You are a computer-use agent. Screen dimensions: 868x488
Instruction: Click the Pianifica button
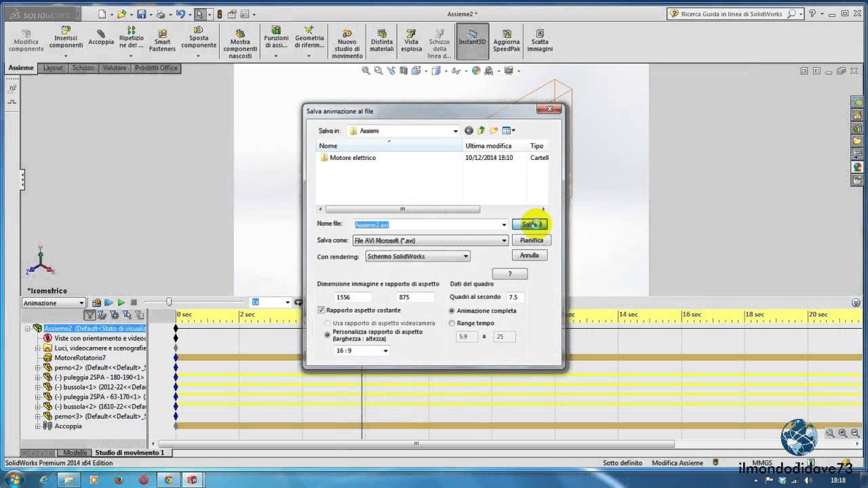[x=532, y=240]
